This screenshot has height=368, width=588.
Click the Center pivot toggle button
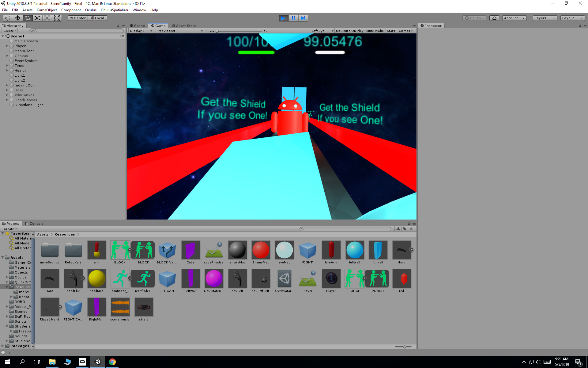[78, 18]
